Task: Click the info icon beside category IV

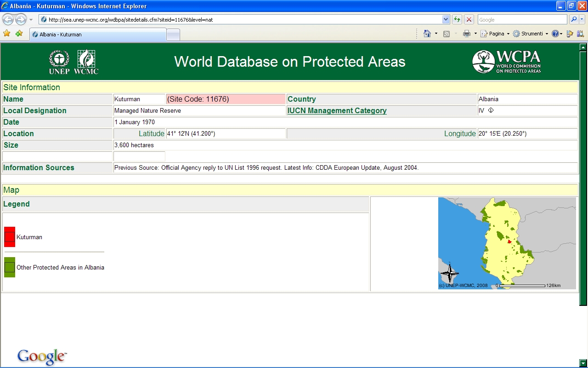Action: coord(491,110)
